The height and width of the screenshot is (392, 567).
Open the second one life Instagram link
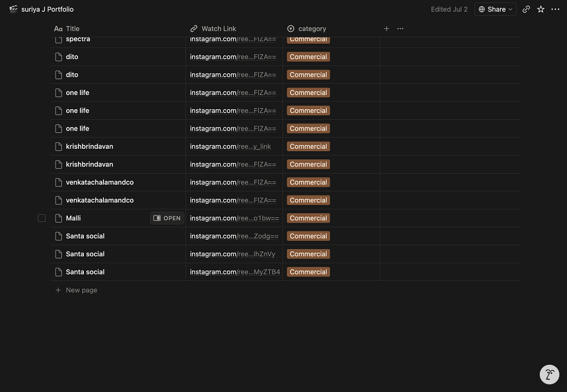click(233, 110)
